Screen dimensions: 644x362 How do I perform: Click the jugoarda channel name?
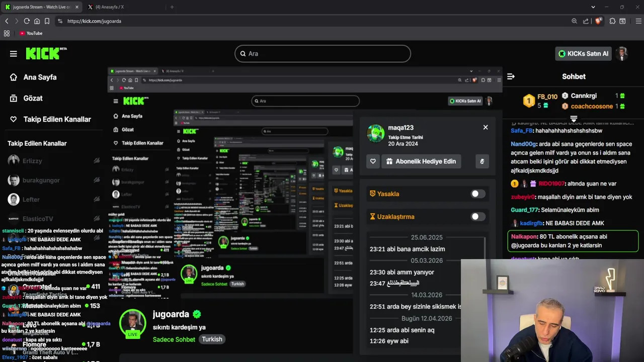[x=171, y=314]
